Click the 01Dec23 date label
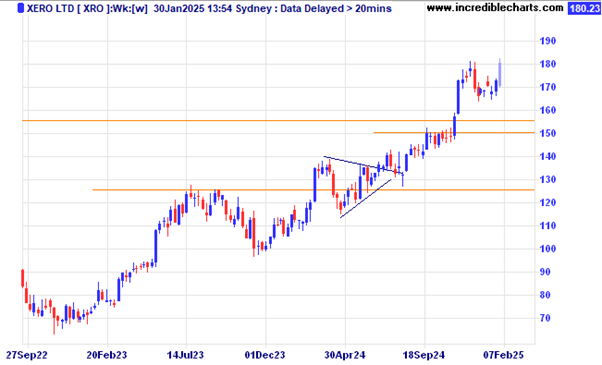This screenshot has width=602, height=365. tap(265, 355)
